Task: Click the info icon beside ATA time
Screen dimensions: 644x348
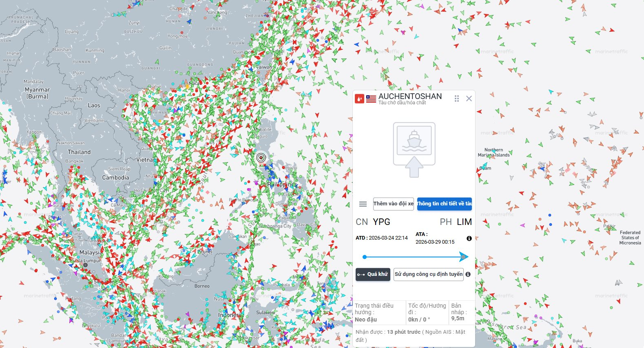Action: coord(469,238)
